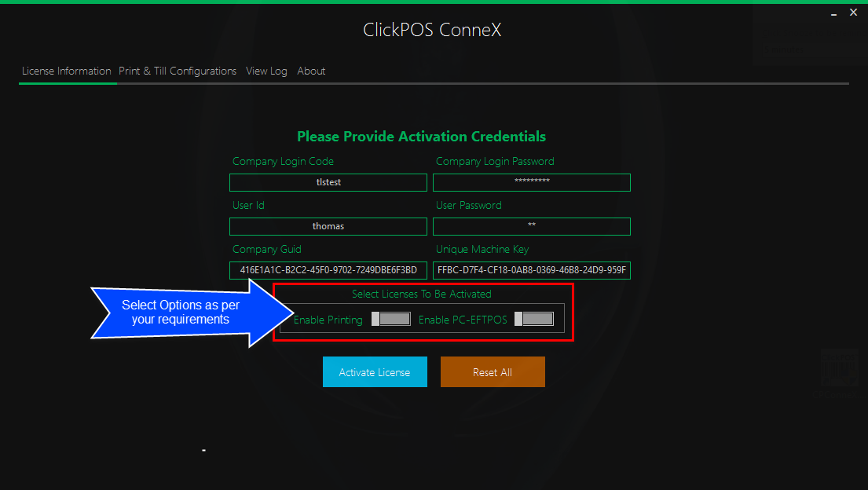Click the Company Login Code label
This screenshot has height=490, width=868.
[x=283, y=161]
